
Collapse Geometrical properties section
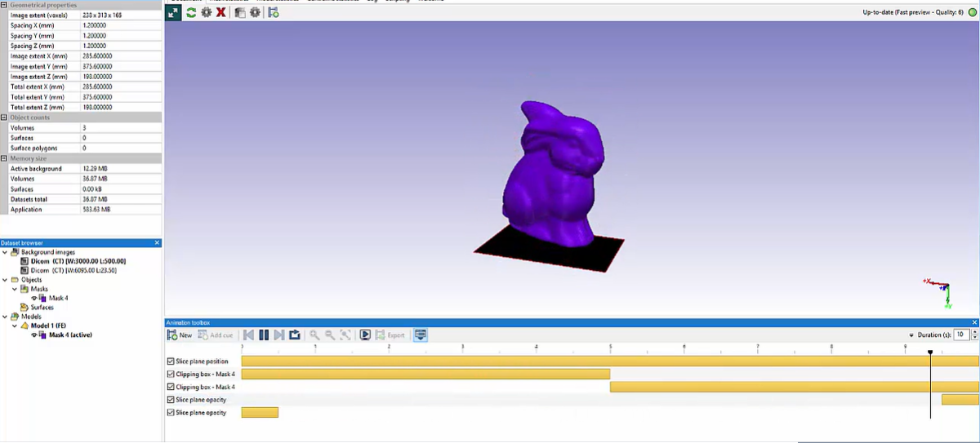tap(4, 5)
